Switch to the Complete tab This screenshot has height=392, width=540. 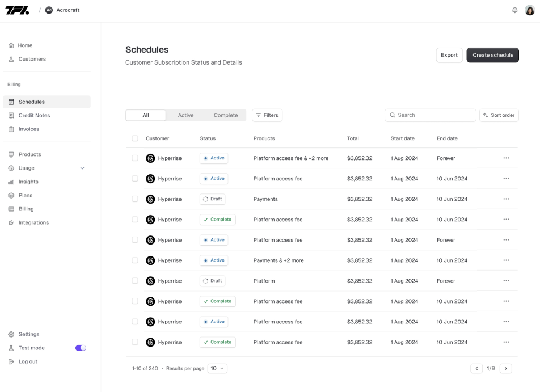point(225,115)
